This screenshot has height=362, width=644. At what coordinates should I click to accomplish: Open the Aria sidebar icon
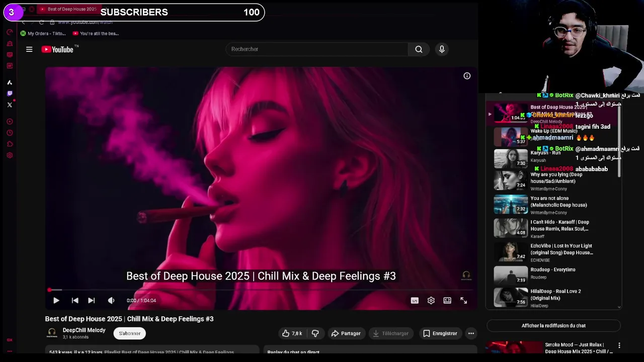[x=10, y=82]
